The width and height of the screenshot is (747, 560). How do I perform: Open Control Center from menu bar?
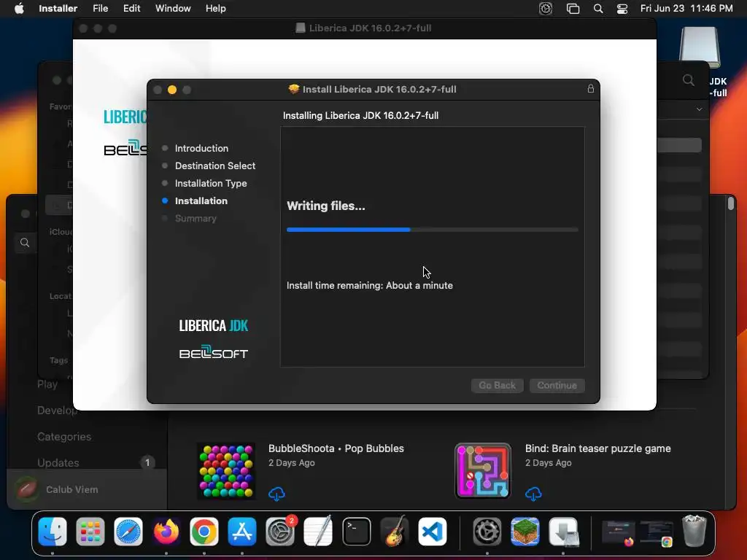622,8
